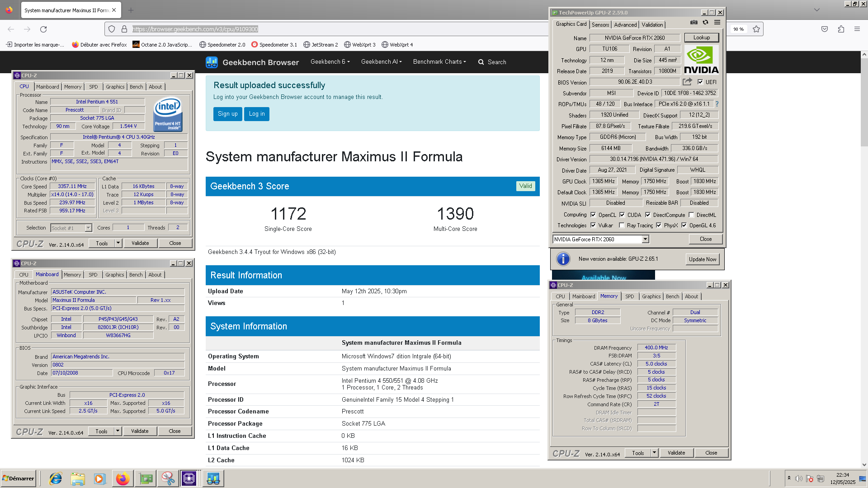Click the BIOS version share/export icon

pos(687,82)
